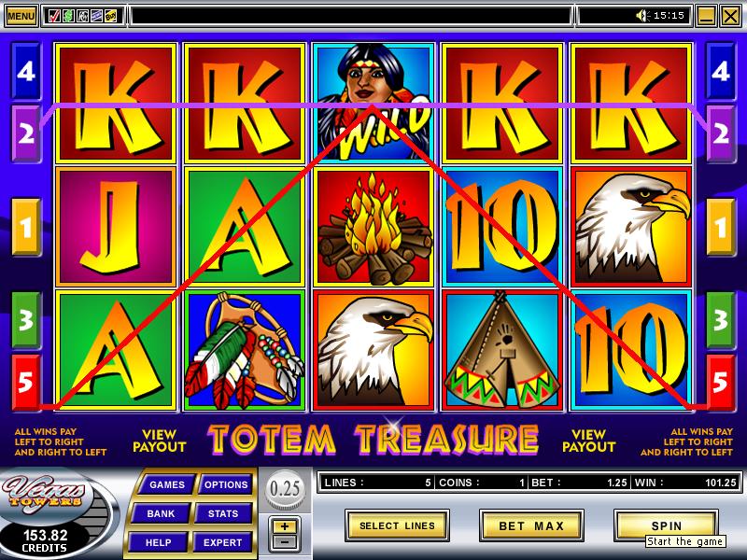Select payline 4 on the left side
The image size is (747, 560).
26,72
